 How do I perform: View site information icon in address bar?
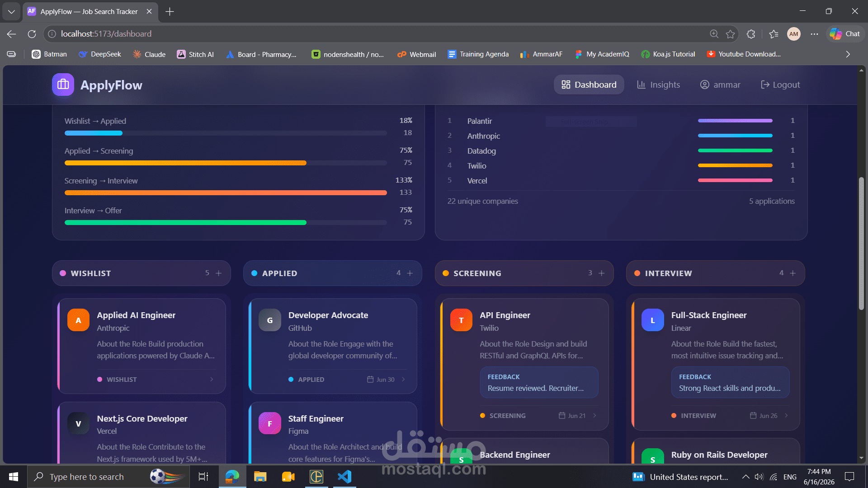click(x=52, y=34)
